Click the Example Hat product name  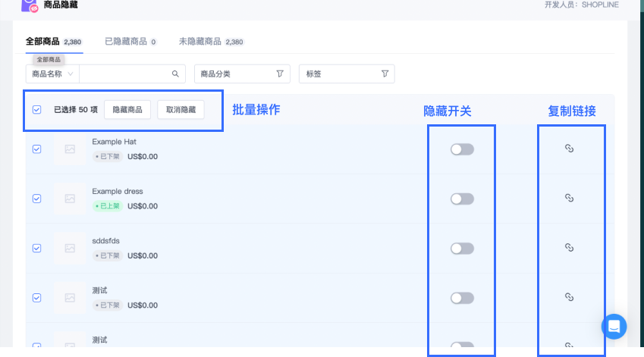click(x=115, y=142)
